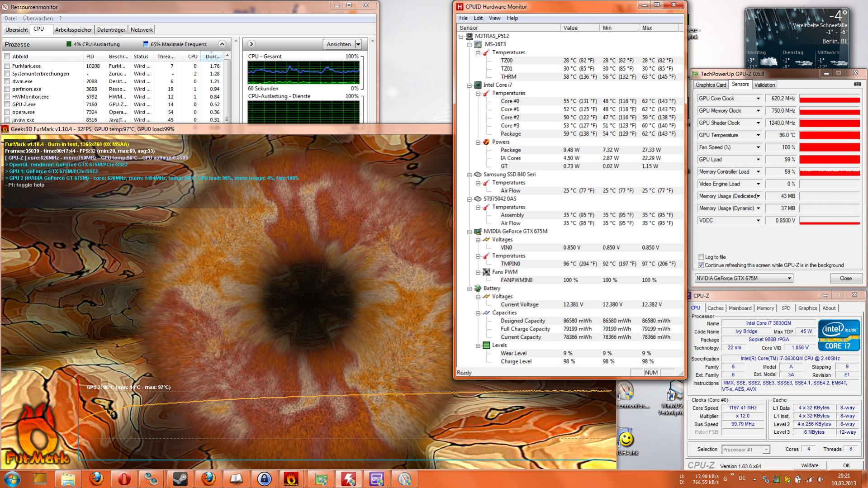This screenshot has height=488, width=868.
Task: Launch the Opera browser taskbar icon
Action: [x=124, y=479]
